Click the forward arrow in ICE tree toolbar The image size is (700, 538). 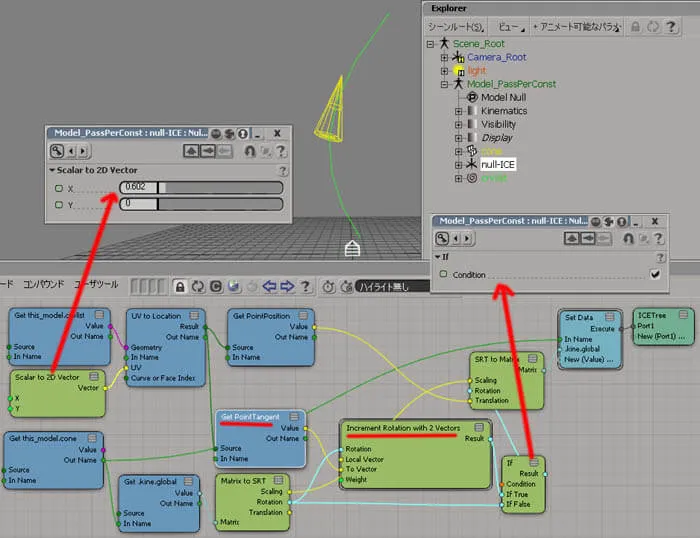[287, 286]
